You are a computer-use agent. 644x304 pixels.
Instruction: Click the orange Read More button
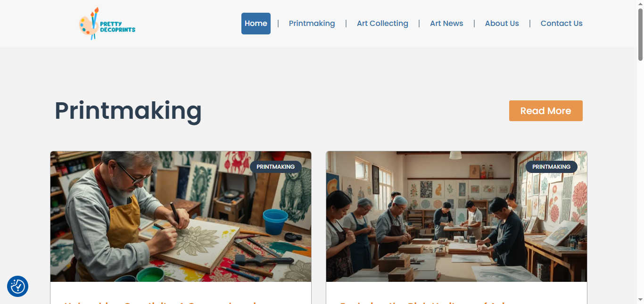tap(546, 111)
